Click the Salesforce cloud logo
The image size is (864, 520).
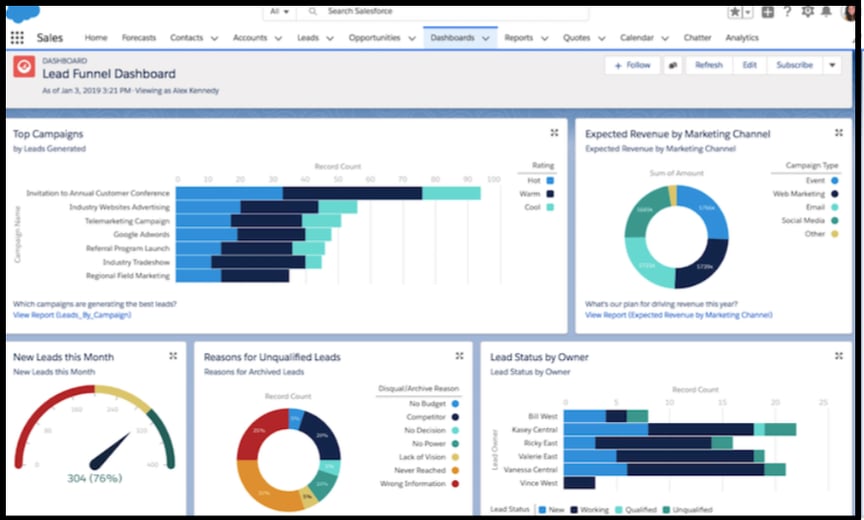23,14
